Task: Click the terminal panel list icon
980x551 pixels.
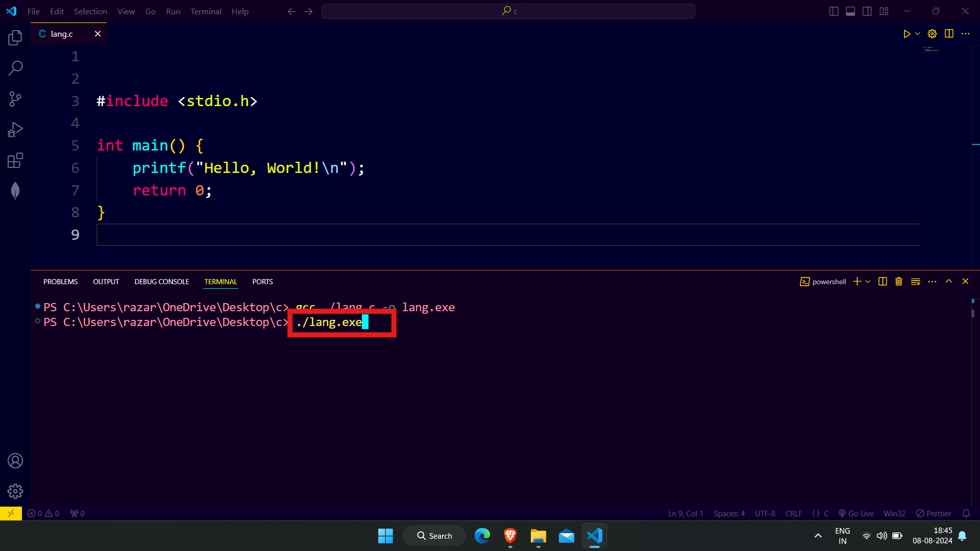Action: coord(916,282)
